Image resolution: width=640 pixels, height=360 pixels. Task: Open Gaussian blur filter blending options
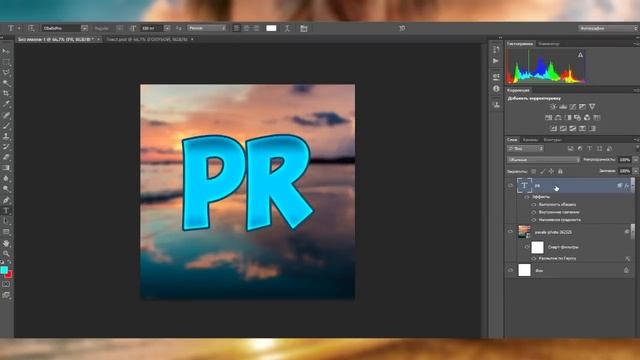tap(627, 258)
